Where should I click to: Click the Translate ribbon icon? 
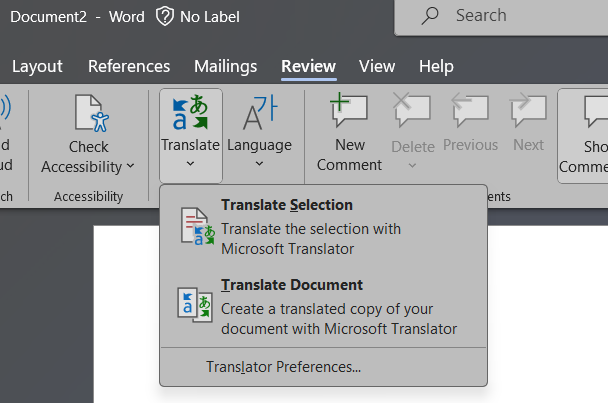(x=190, y=112)
